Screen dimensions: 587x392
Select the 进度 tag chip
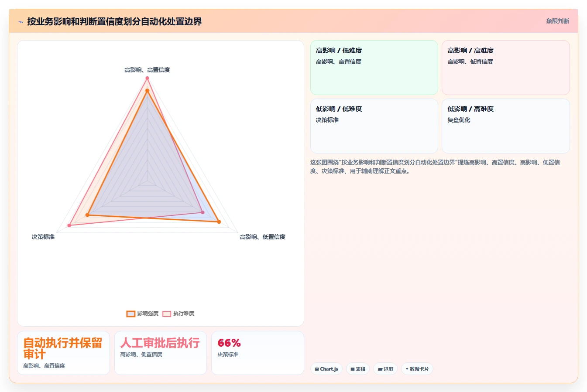click(385, 369)
